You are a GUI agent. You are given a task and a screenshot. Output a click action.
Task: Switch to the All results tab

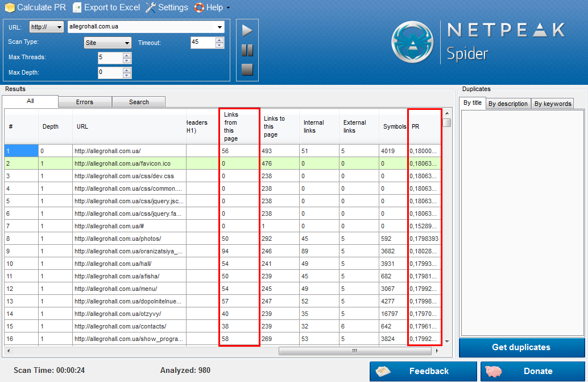pos(30,101)
